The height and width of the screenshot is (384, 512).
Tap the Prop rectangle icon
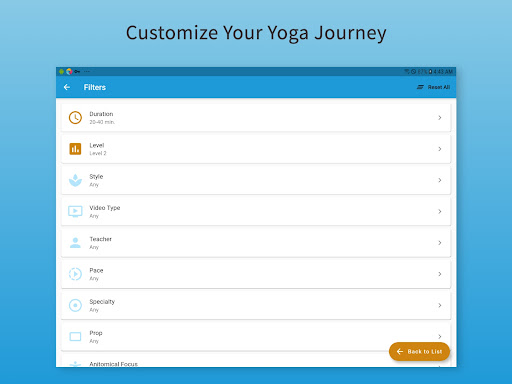click(75, 337)
